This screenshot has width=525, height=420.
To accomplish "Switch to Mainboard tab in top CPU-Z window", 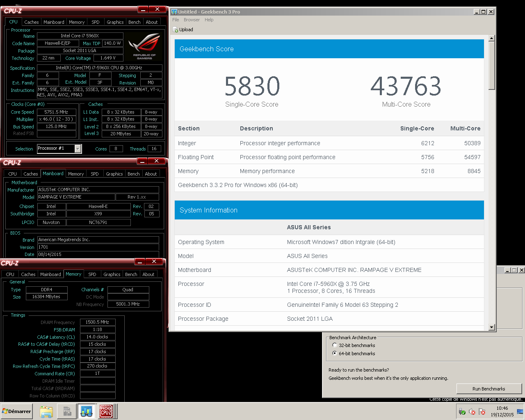I will pyautogui.click(x=54, y=22).
